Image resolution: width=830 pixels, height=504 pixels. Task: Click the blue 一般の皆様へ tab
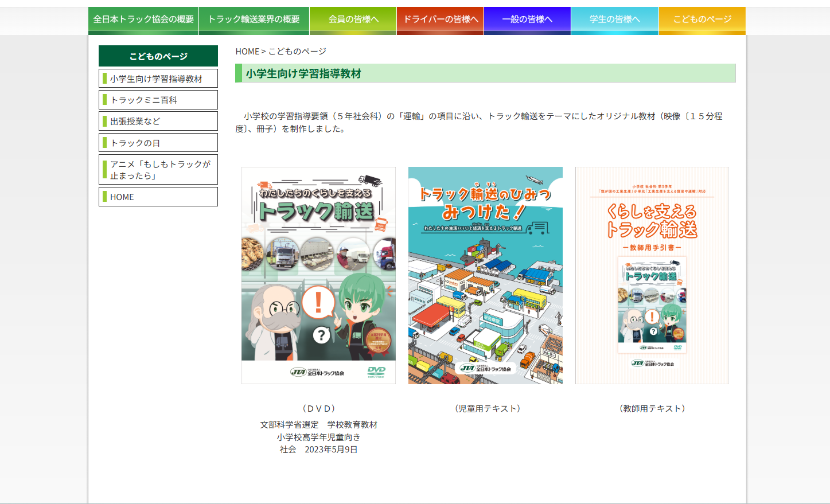(527, 19)
